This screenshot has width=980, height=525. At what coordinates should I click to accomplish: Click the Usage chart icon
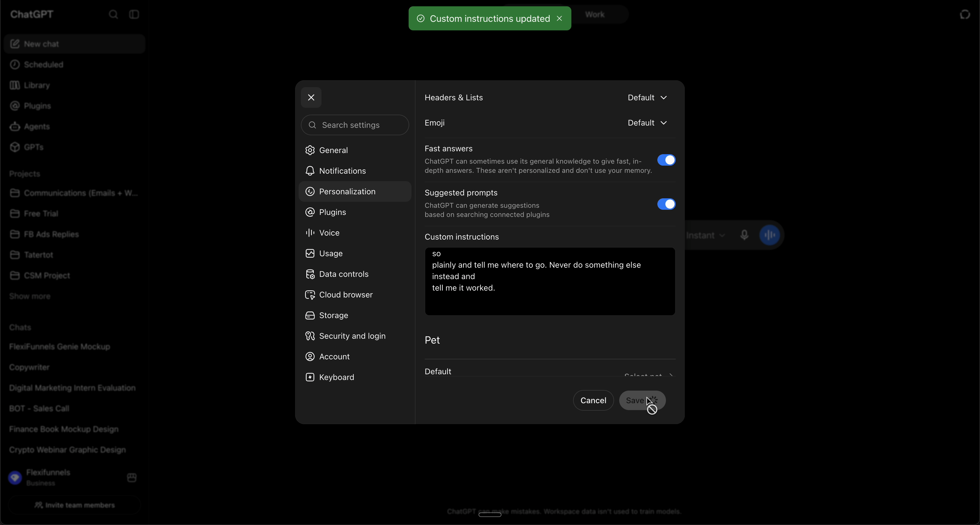click(x=310, y=253)
